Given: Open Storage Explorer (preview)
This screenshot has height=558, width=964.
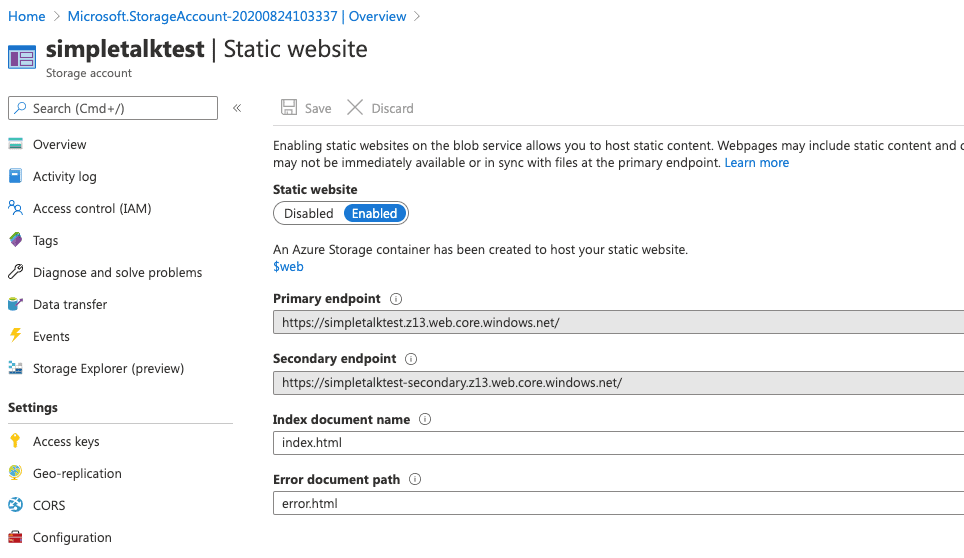Looking at the screenshot, I should (108, 368).
